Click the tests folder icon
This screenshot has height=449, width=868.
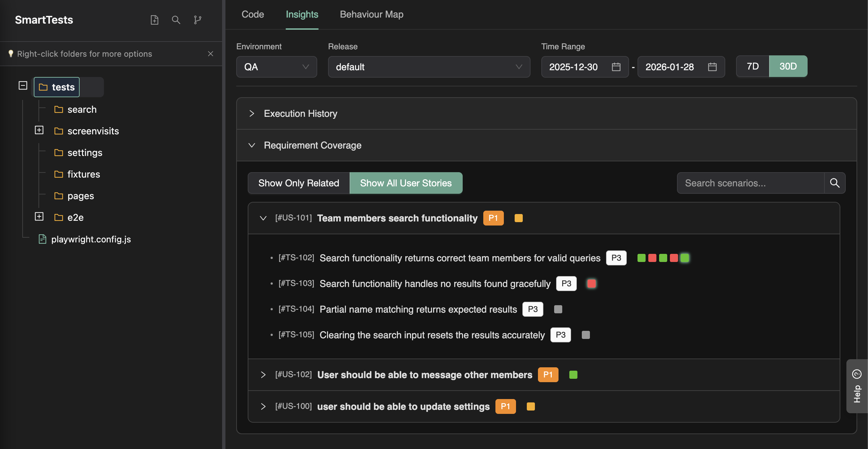click(43, 87)
